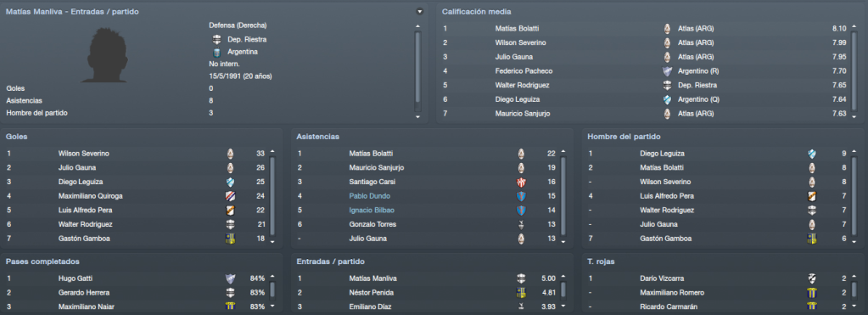Image resolution: width=868 pixels, height=315 pixels.
Task: Click club badge next to Hugo Gatti passes
Action: [230, 278]
